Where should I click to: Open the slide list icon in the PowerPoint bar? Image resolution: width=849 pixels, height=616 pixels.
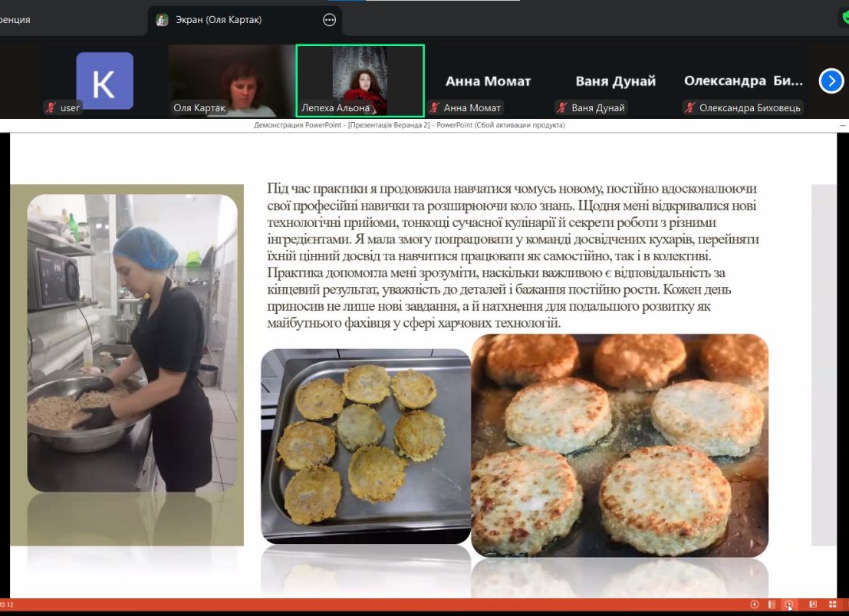(772, 604)
